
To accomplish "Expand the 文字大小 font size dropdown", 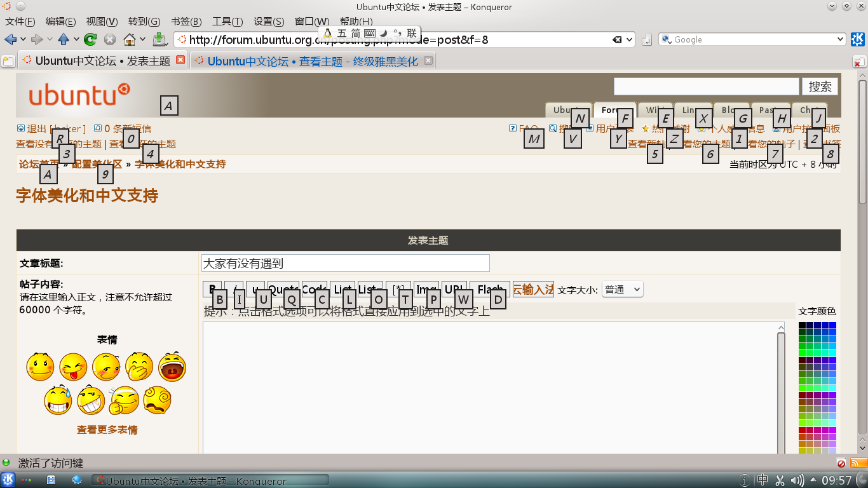I will [622, 290].
